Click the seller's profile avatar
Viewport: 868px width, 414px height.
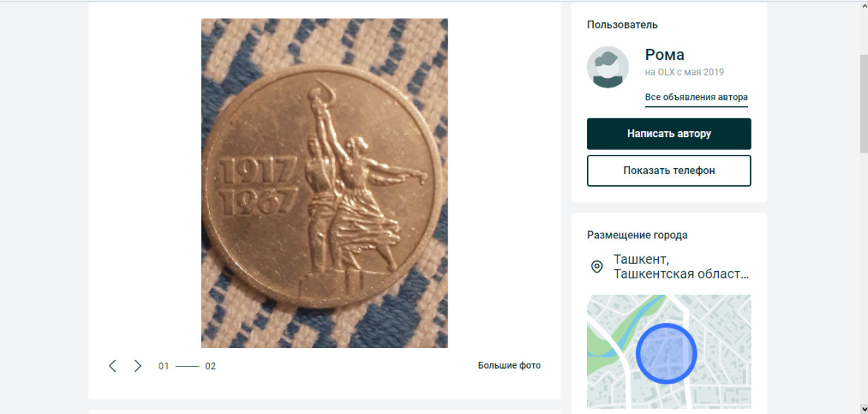click(608, 67)
